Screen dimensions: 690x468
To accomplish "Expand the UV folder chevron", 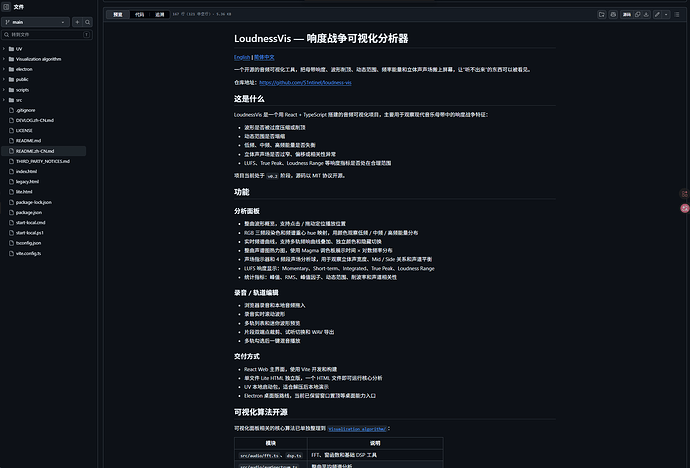I will pos(4,49).
